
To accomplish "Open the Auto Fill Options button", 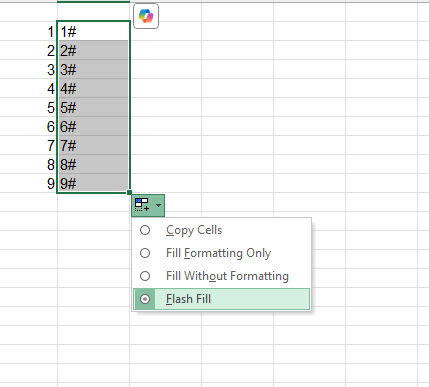I will pyautogui.click(x=148, y=205).
